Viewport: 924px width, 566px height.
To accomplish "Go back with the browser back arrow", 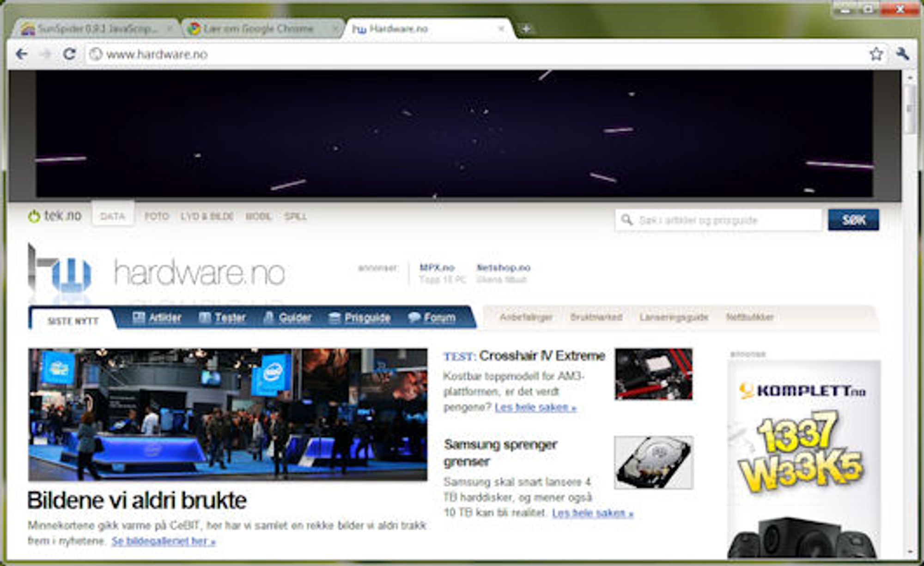I will click(x=22, y=54).
